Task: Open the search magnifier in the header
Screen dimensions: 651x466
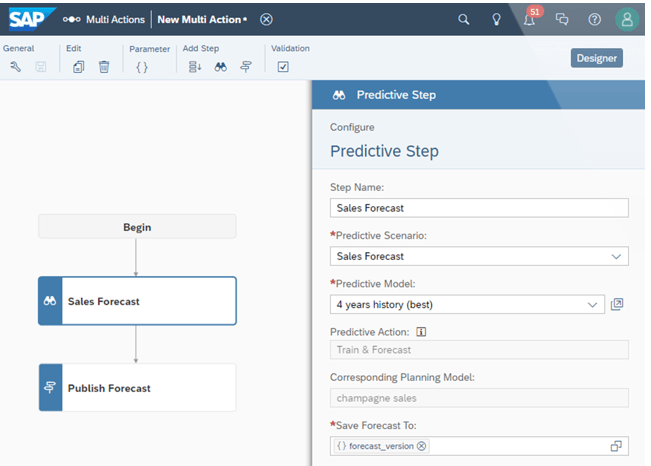Action: pyautogui.click(x=463, y=19)
